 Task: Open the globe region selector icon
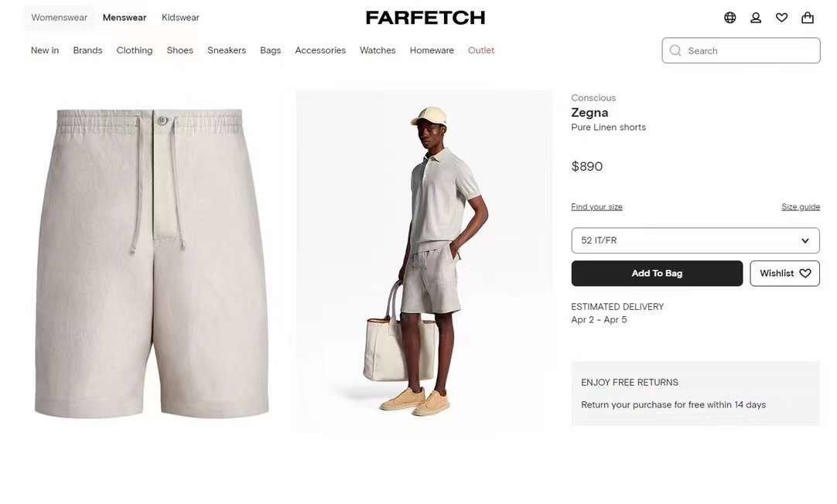coord(729,18)
